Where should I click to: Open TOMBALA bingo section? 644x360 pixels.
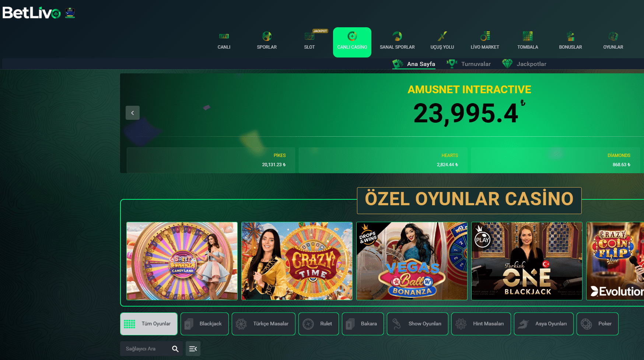point(528,41)
